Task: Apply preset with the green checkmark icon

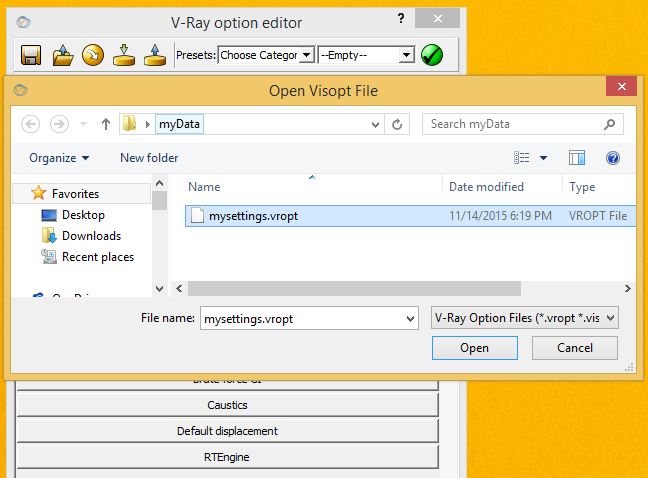Action: 432,55
